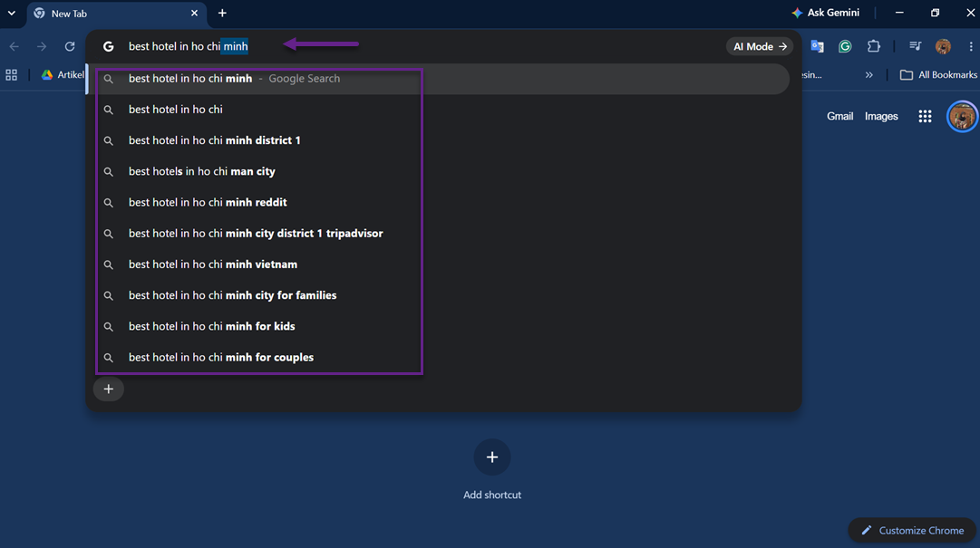Screen dimensions: 980x548
Task: Restore down the Chrome window
Action: (x=935, y=13)
